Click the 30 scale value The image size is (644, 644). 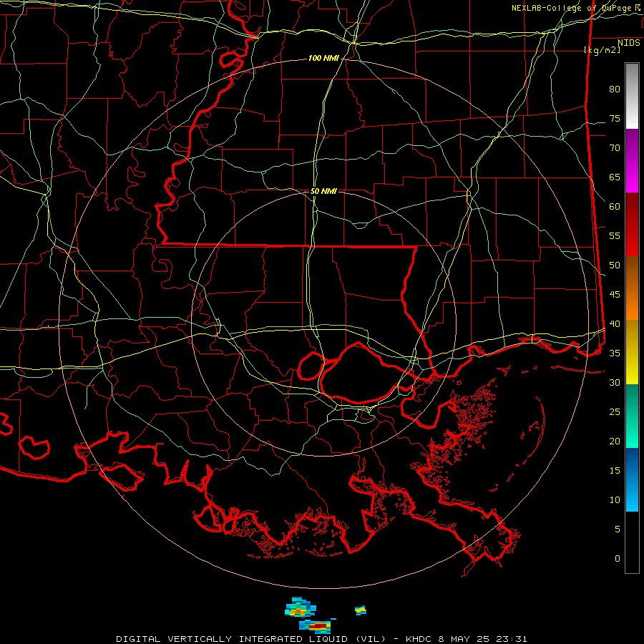tap(615, 382)
